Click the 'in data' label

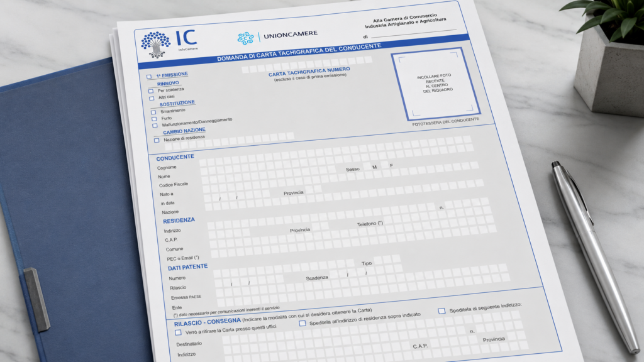point(167,203)
